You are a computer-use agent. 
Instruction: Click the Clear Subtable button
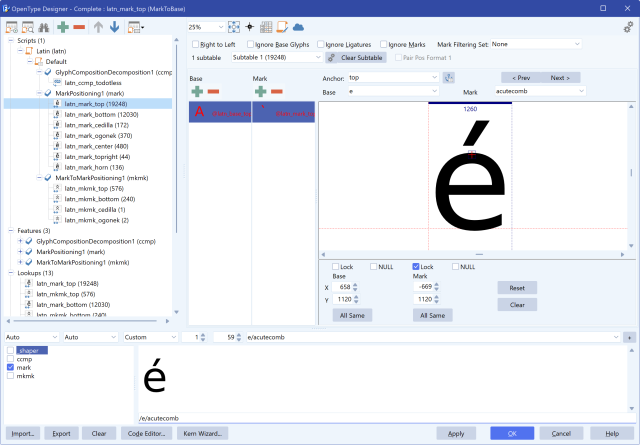click(x=362, y=58)
